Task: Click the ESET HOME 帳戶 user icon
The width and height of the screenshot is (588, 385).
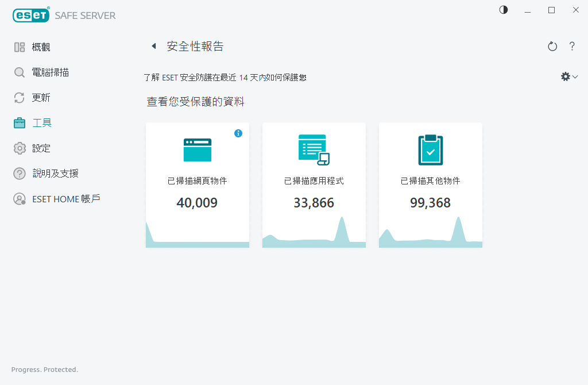Action: (20, 199)
